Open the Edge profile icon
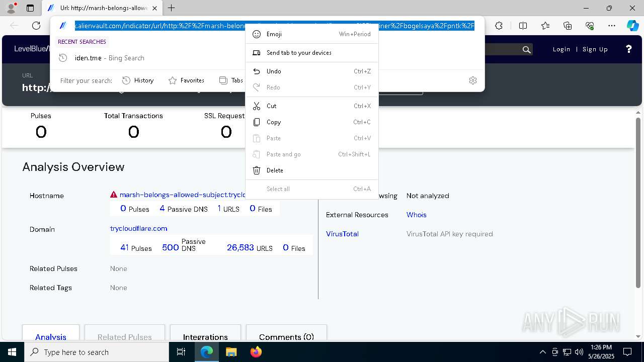This screenshot has height=362, width=644. point(11,8)
